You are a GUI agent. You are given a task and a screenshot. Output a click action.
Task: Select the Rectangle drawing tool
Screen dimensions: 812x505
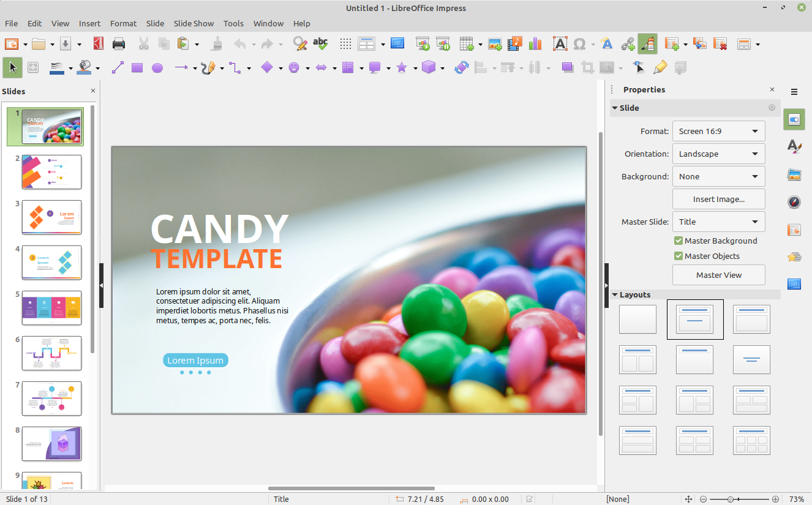[x=137, y=67]
